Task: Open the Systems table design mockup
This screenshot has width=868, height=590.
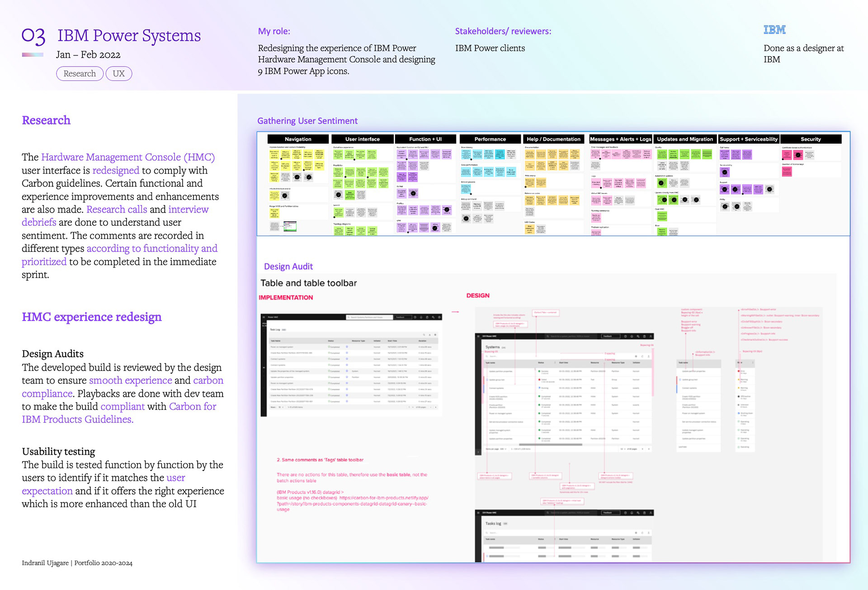Action: (564, 394)
